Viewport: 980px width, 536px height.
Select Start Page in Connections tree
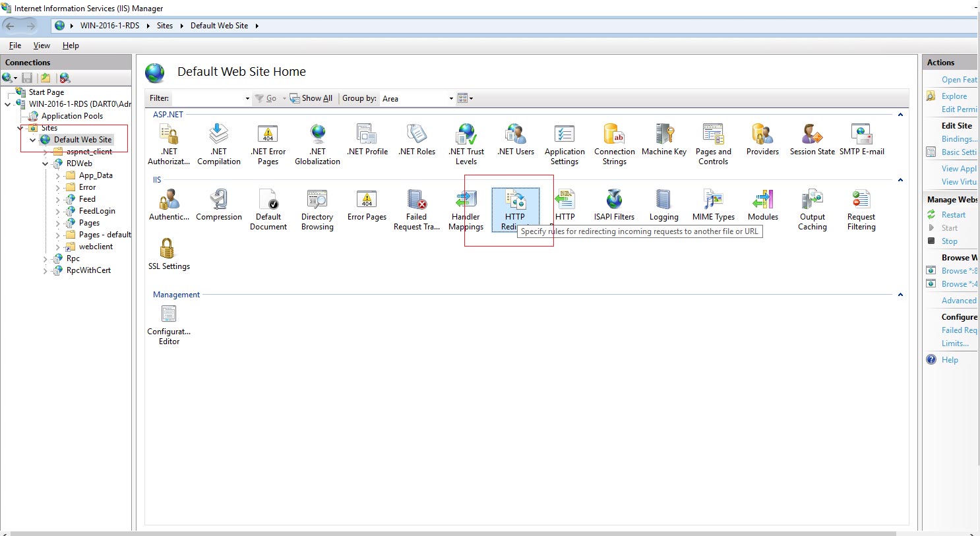pos(46,92)
